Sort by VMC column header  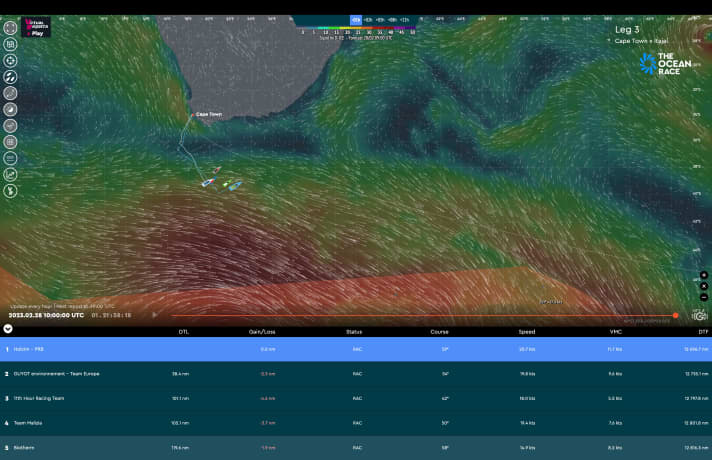(x=616, y=332)
